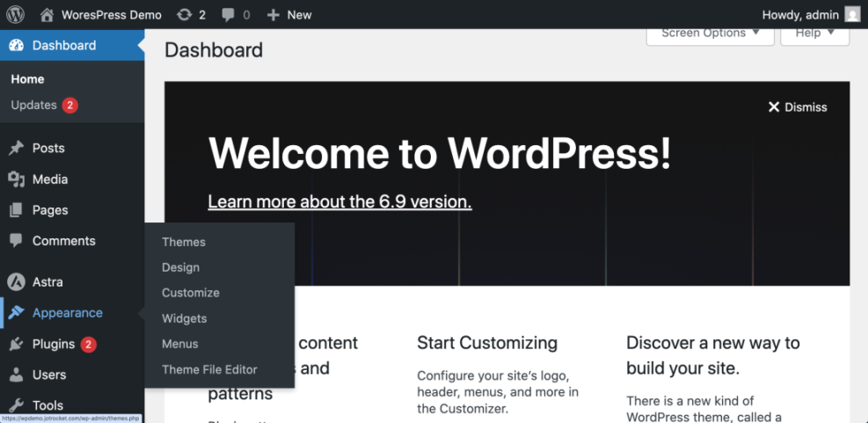The width and height of the screenshot is (868, 423).
Task: Click the Astra logo icon
Action: 17,281
